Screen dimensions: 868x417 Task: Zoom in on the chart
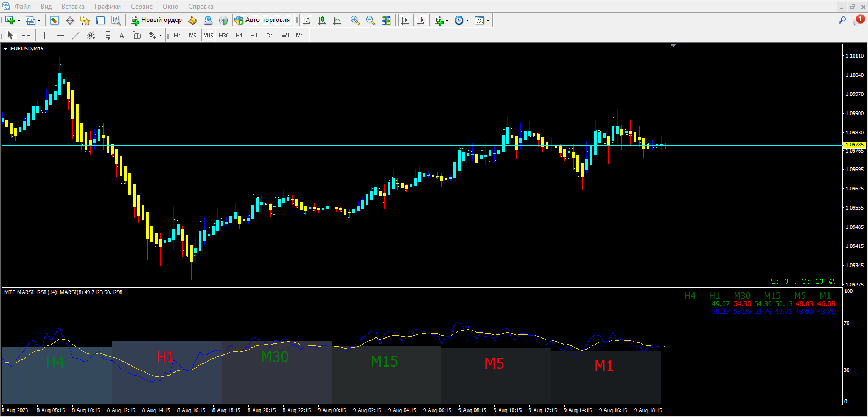tap(355, 20)
